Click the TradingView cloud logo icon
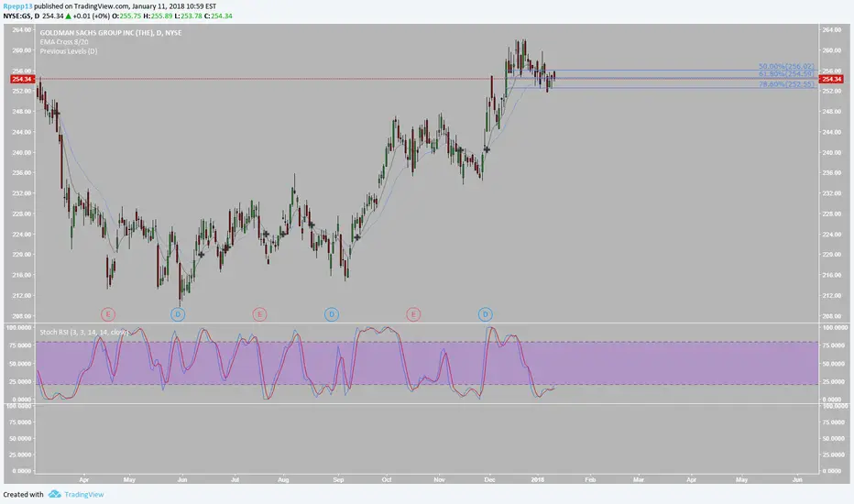 (54, 494)
